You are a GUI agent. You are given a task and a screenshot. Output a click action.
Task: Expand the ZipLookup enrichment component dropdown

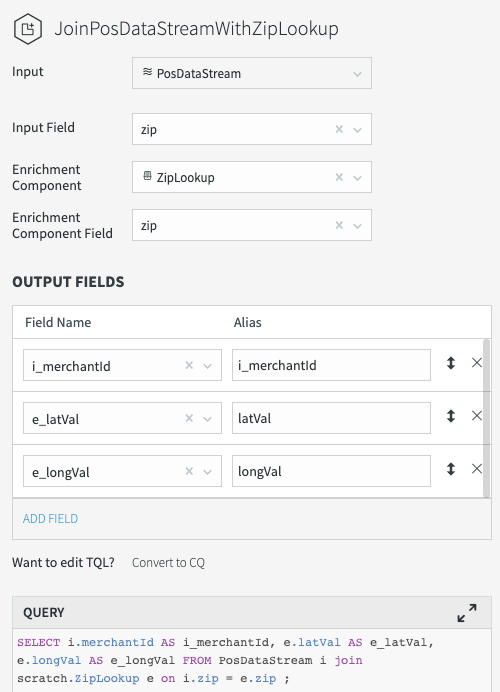point(357,178)
